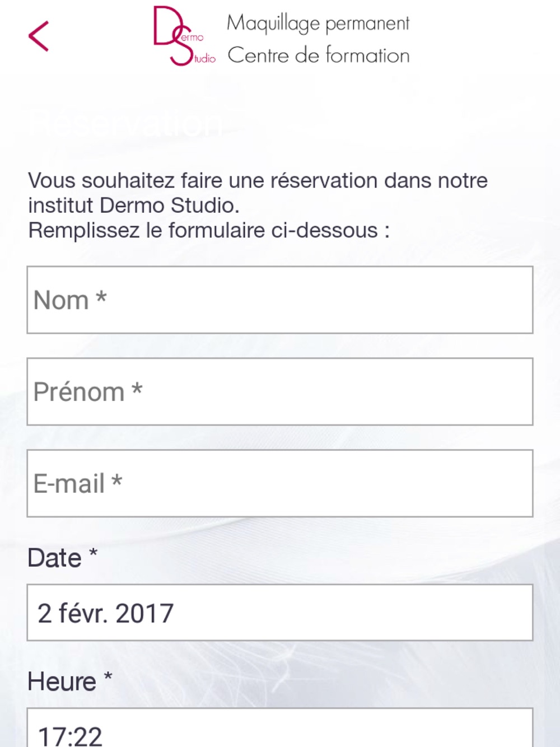Tap the asterisk in Nom placeholder
This screenshot has width=560, height=747.
coord(101,296)
